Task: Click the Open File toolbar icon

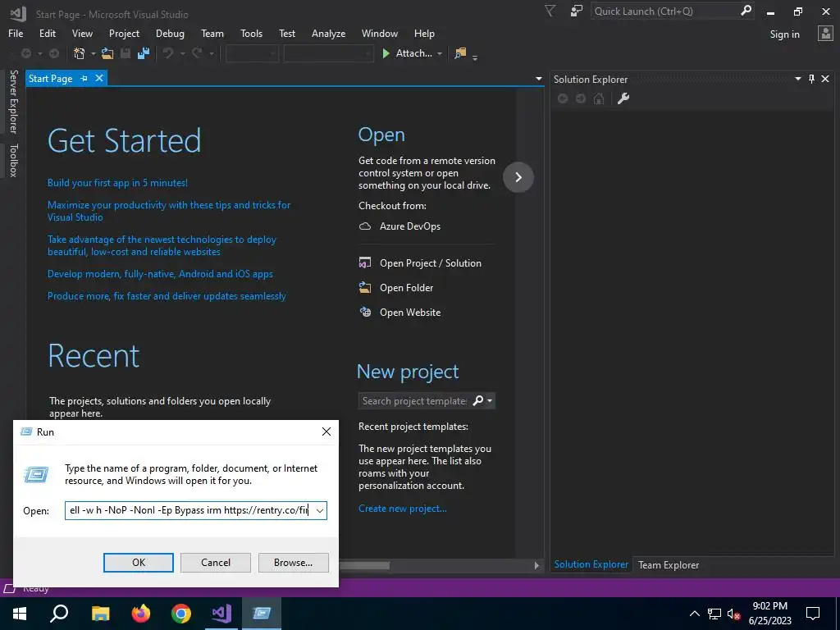Action: click(107, 53)
